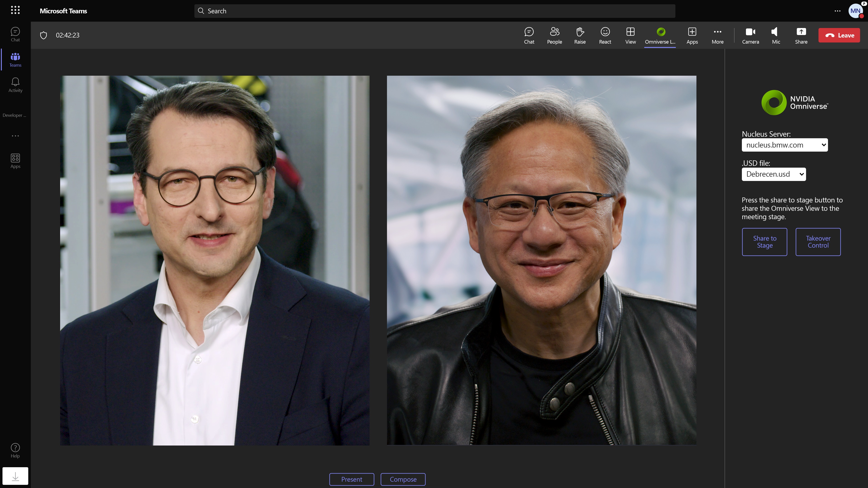Open the app launcher waffle grid
The height and width of the screenshot is (488, 868).
click(15, 10)
